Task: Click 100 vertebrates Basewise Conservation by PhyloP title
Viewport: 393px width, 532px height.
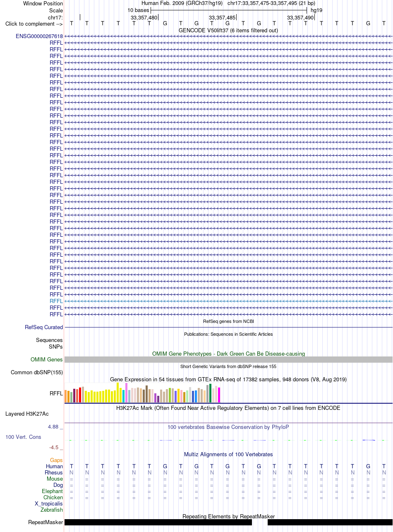Action: point(228,427)
